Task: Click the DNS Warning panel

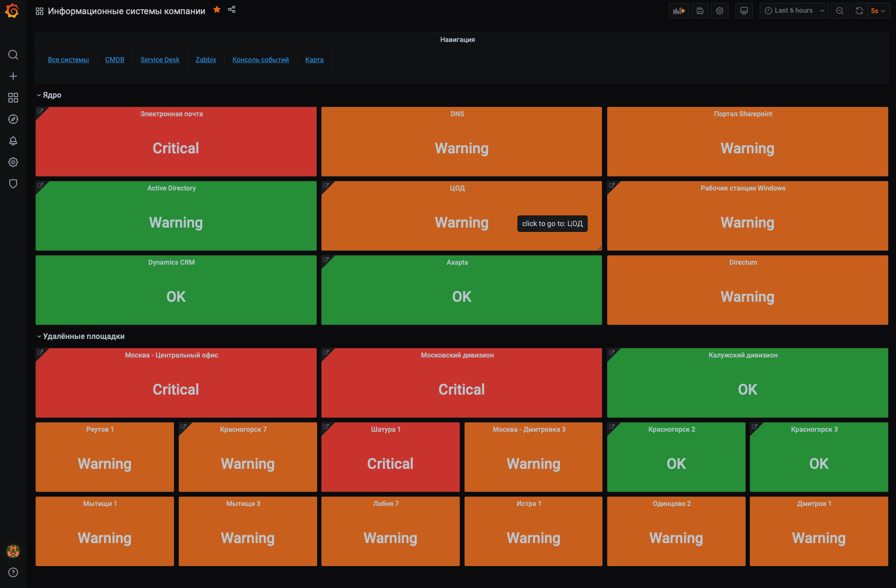Action: (461, 142)
